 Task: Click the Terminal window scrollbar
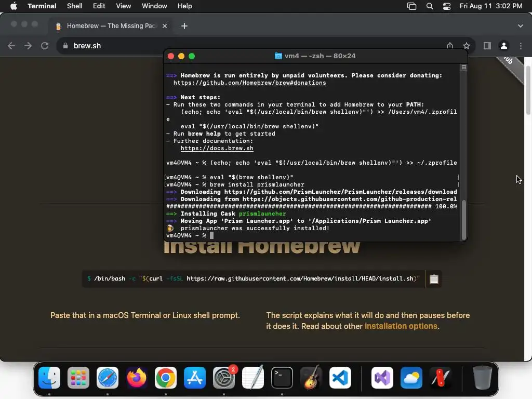tap(464, 220)
